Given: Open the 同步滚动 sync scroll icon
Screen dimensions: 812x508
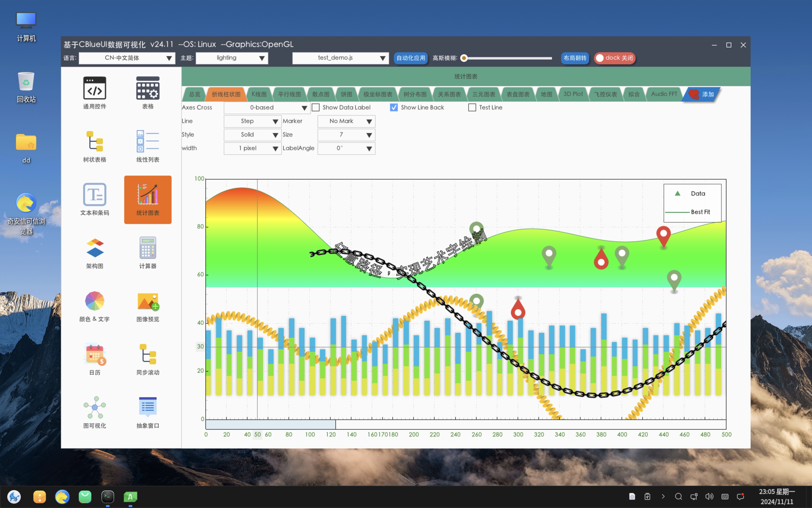Looking at the screenshot, I should coord(148,359).
